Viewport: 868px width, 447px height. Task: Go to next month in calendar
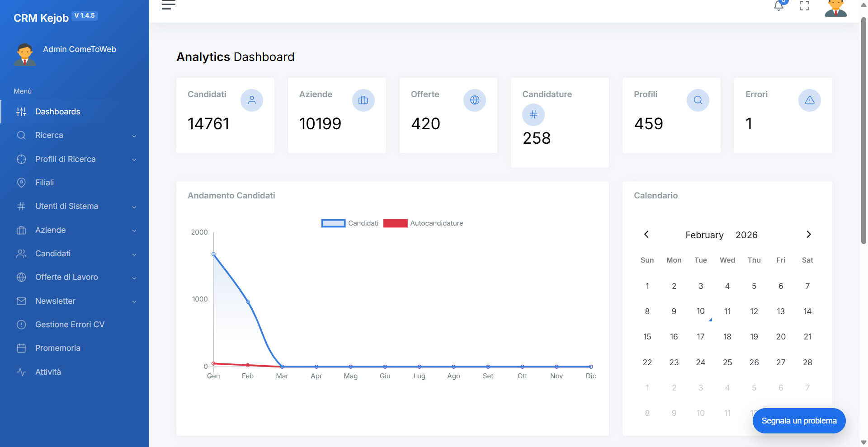click(x=809, y=234)
